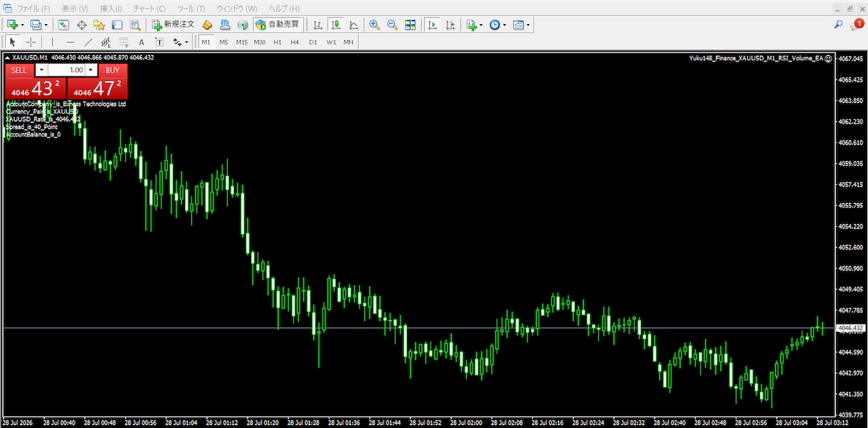Viewport: 868px width, 428px height.
Task: Open the チャート (C) menu
Action: click(x=150, y=9)
